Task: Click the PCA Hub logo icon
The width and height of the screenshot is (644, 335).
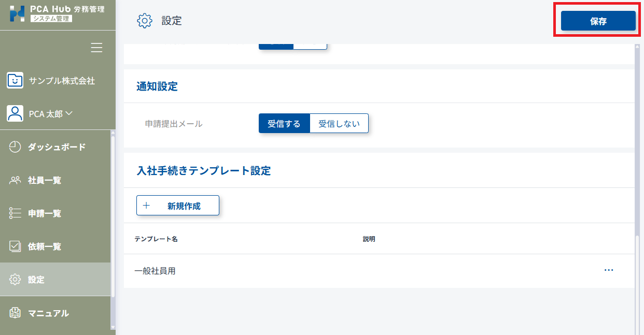Action: tap(17, 14)
